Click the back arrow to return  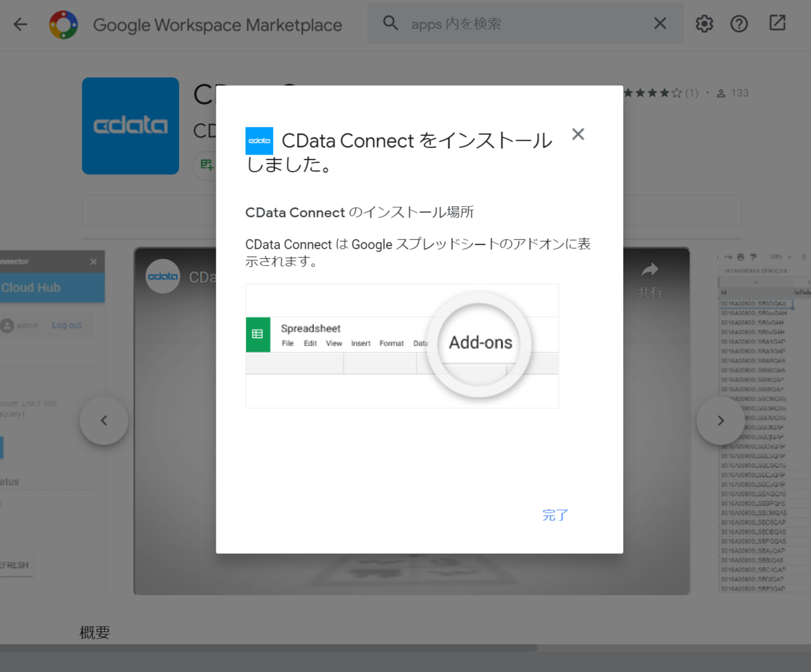[20, 24]
